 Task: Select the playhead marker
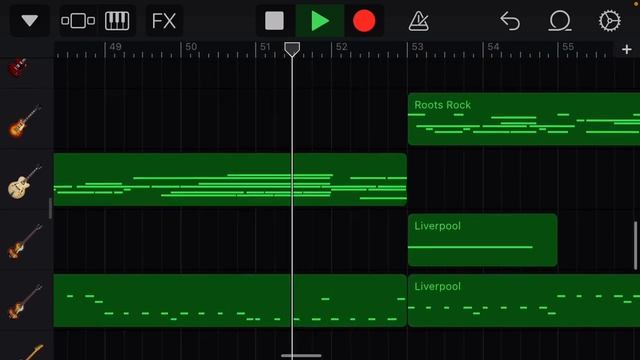(292, 49)
